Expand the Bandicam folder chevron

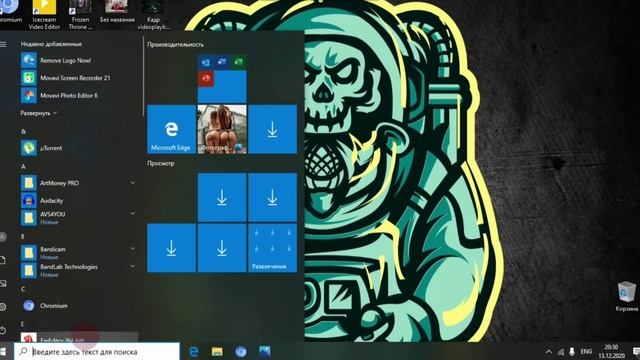132,248
